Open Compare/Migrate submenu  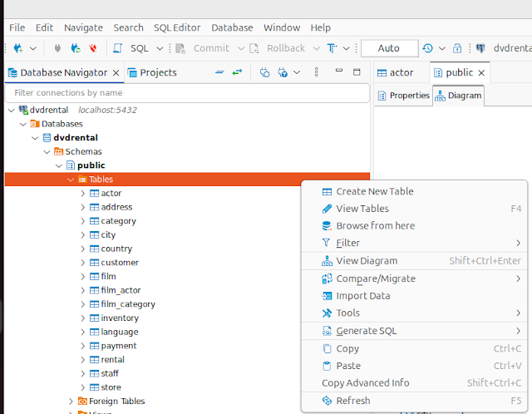click(x=414, y=278)
